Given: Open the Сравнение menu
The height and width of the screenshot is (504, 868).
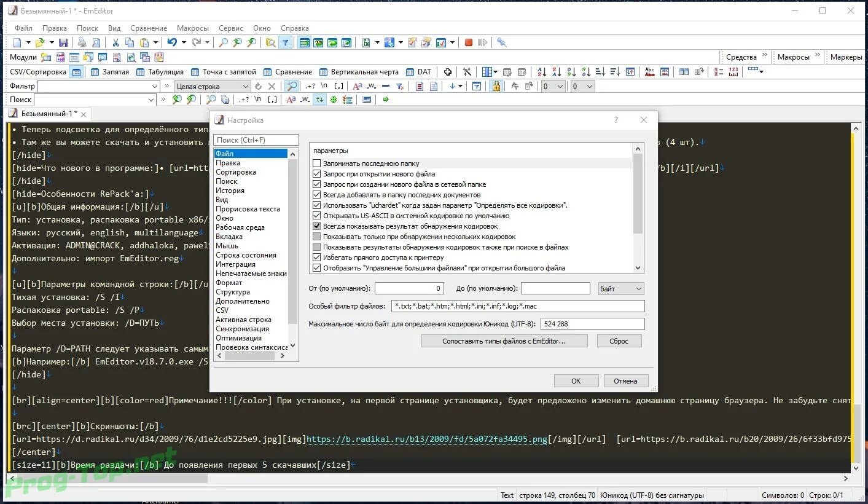Looking at the screenshot, I should tap(149, 28).
